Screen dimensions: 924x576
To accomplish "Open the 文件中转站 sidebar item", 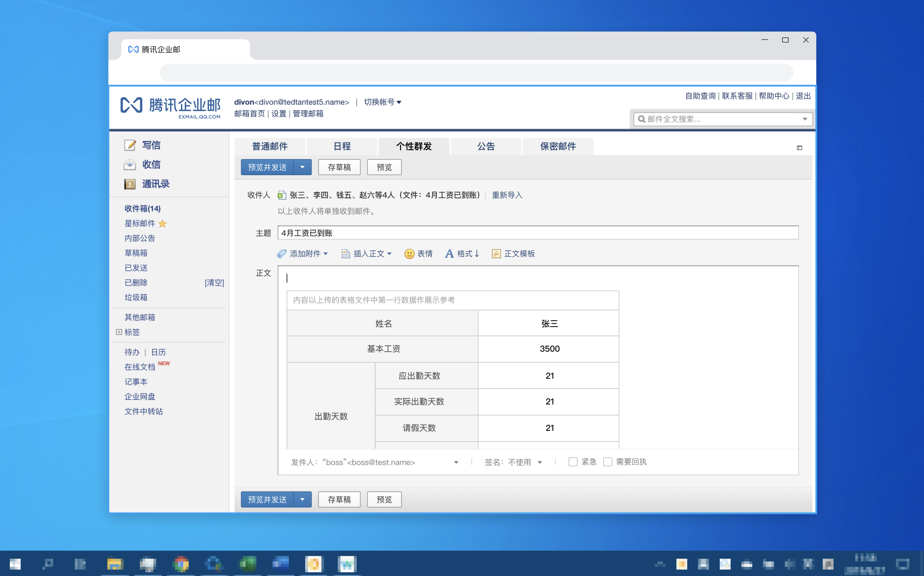I will (144, 411).
